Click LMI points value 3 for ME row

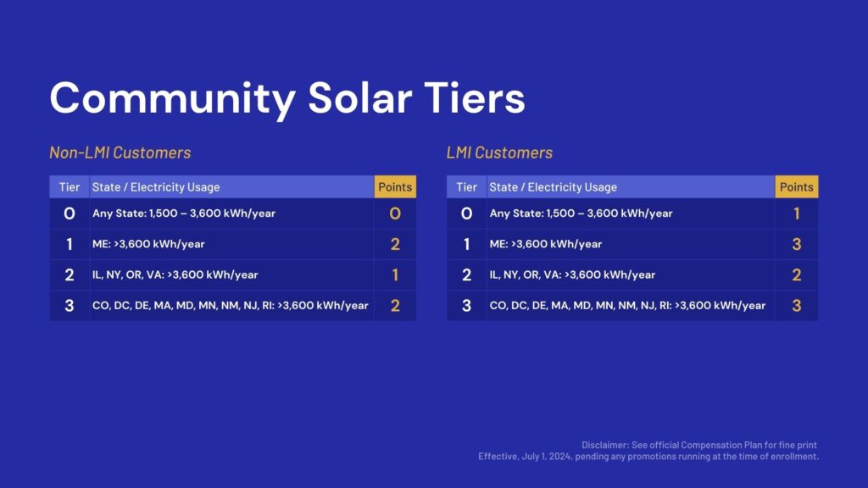coord(797,244)
